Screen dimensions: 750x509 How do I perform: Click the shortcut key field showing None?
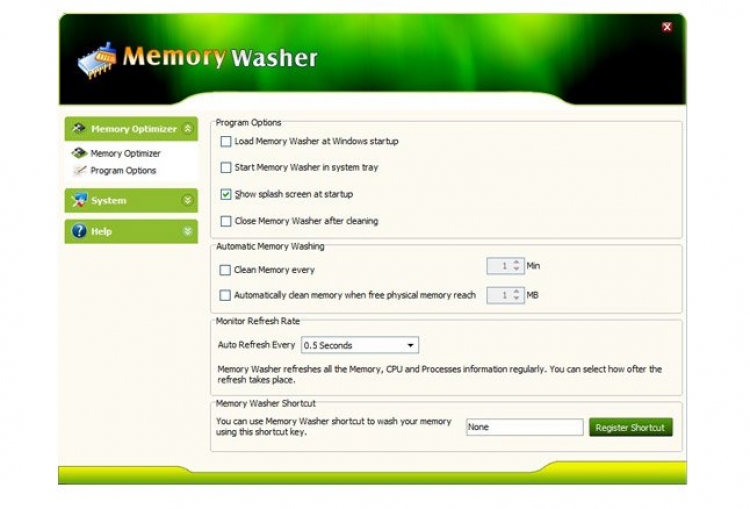click(525, 427)
